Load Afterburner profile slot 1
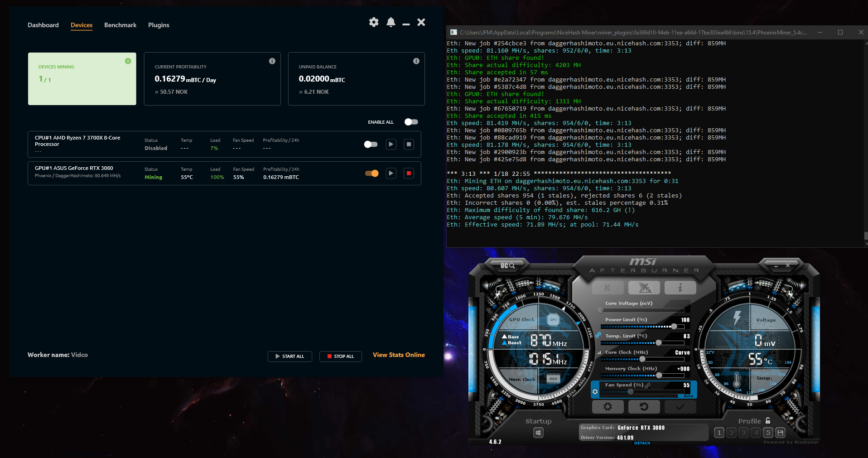Viewport: 868px width, 458px height. 719,433
